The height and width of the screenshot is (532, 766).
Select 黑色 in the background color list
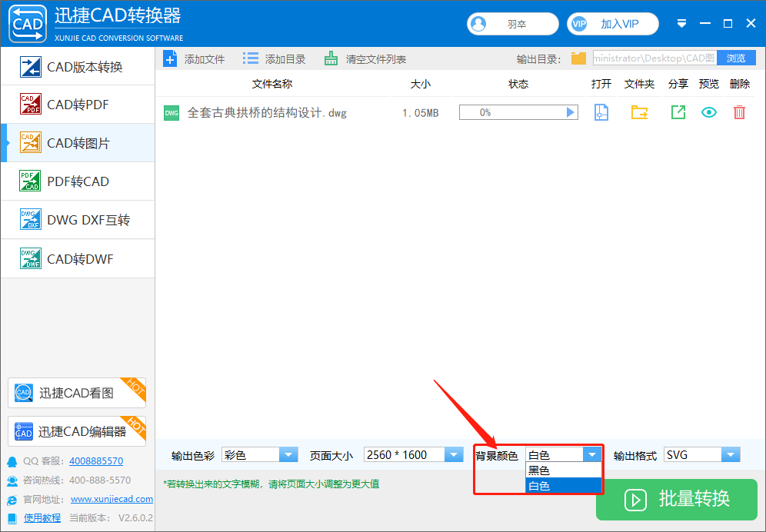(563, 470)
